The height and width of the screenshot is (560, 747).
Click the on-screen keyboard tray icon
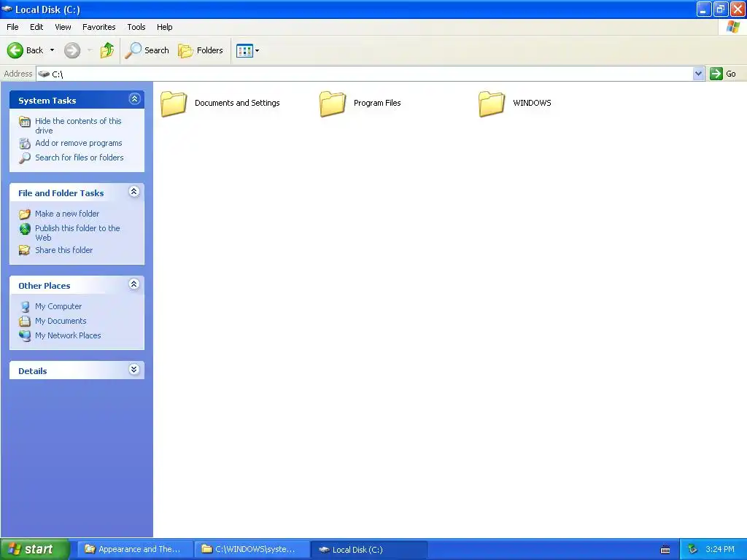coord(665,550)
